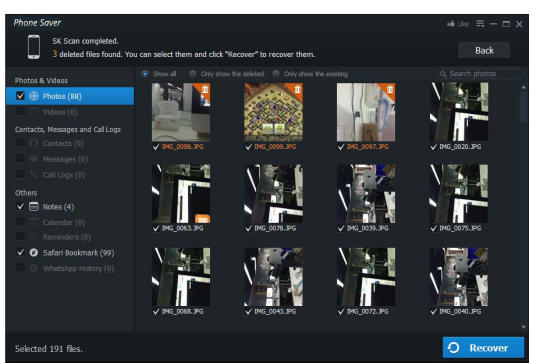Click the WhatsApp History icon
The height and width of the screenshot is (363, 540).
(34, 268)
